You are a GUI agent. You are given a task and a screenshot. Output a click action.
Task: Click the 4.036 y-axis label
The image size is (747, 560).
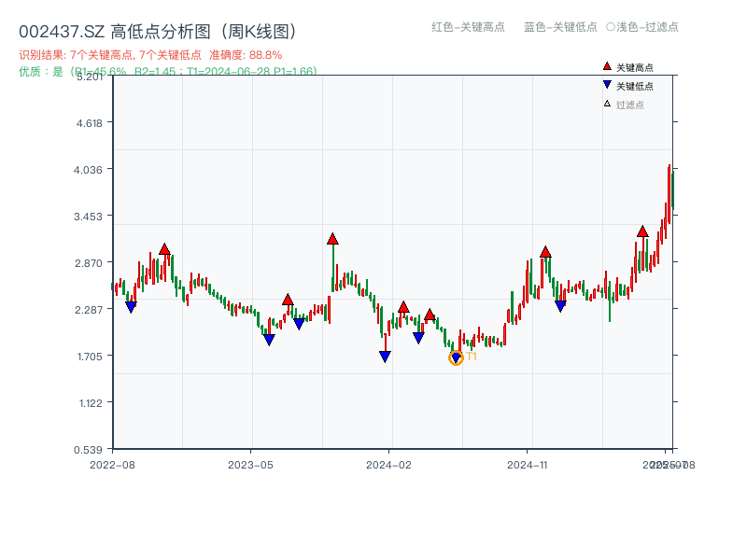[x=88, y=170]
